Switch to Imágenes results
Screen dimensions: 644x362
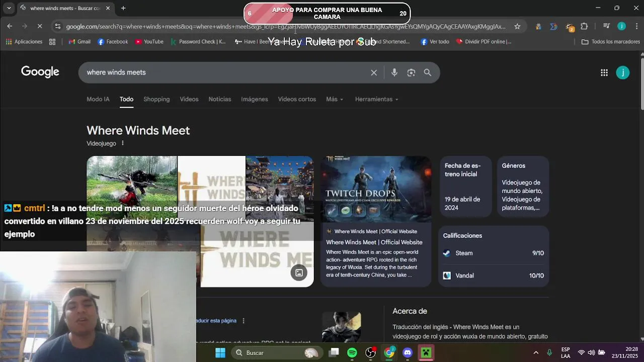255,99
